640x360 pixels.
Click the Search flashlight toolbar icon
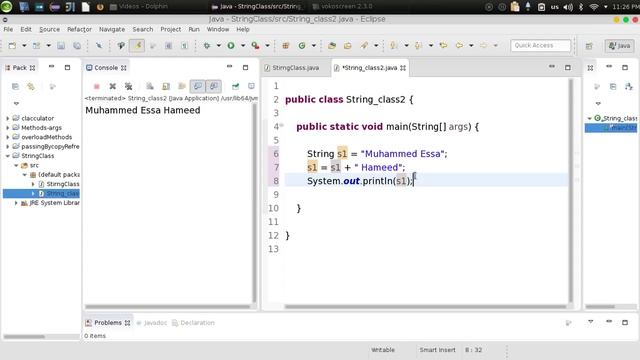click(364, 46)
